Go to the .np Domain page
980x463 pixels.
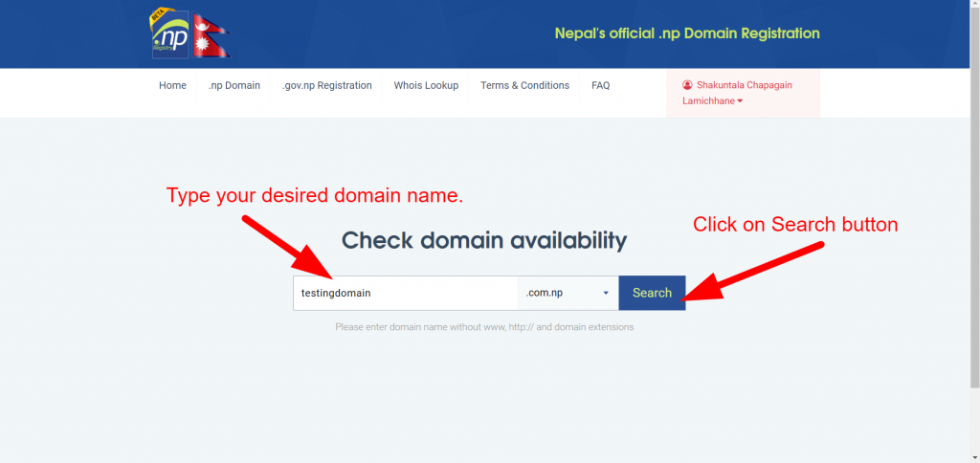click(234, 85)
